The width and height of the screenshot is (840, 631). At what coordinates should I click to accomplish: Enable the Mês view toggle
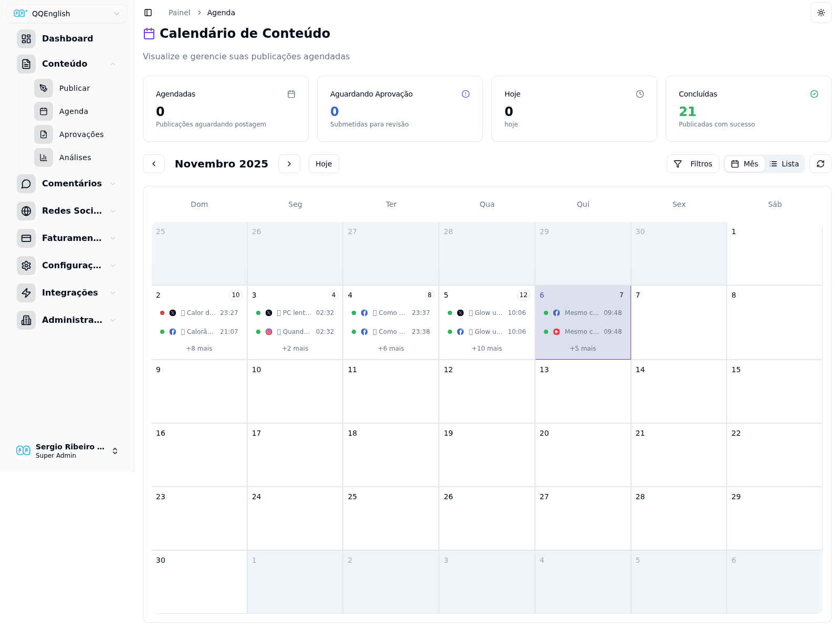click(x=744, y=163)
